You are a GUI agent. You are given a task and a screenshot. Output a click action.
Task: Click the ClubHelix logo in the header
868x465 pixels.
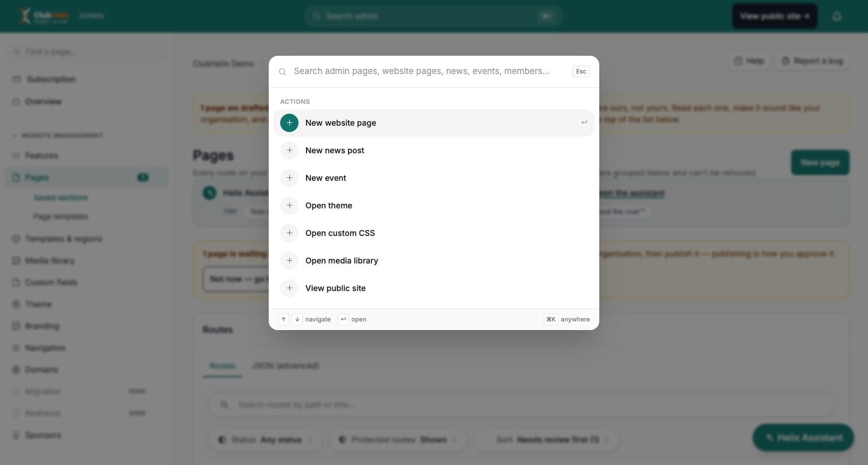[44, 16]
